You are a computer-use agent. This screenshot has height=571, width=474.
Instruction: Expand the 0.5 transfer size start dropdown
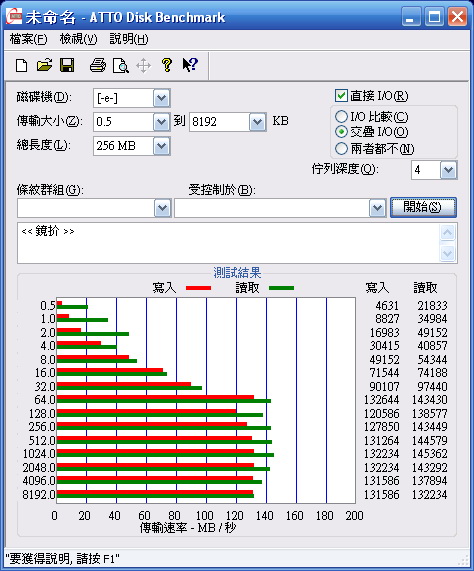[x=161, y=122]
